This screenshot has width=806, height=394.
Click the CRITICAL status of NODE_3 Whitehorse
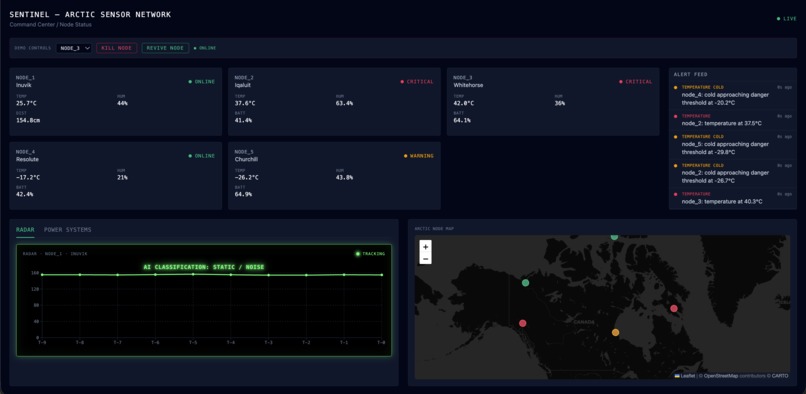tap(636, 81)
